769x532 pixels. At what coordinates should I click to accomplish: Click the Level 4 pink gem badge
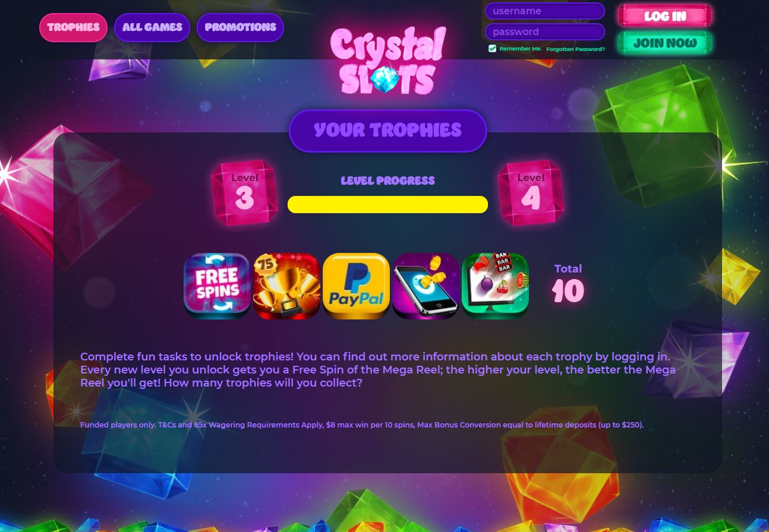[531, 193]
